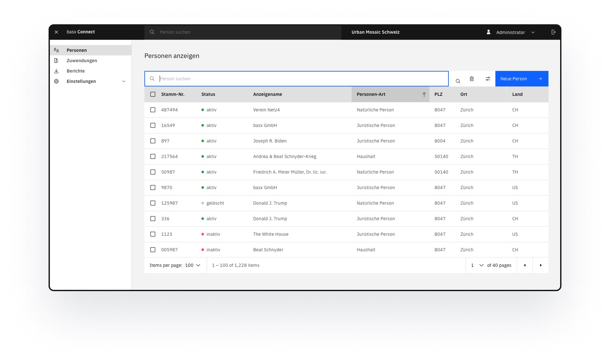The image size is (610, 364).
Task: Click the logout icon in top bar
Action: click(553, 32)
